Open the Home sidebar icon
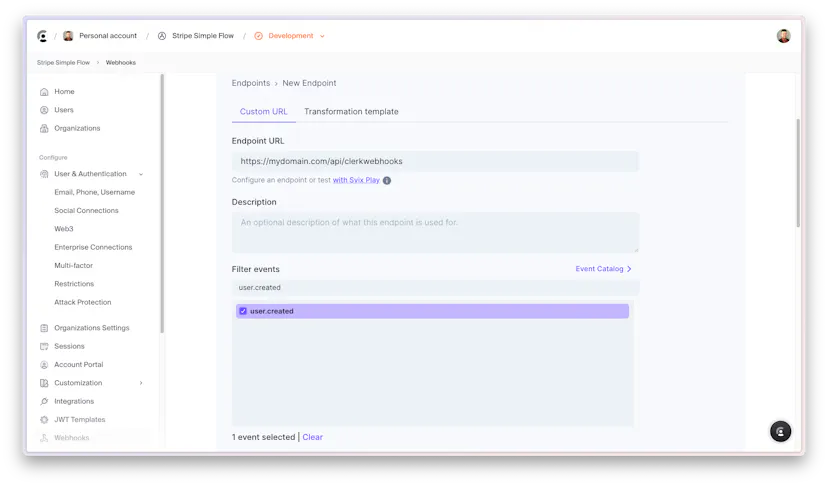The height and width of the screenshot is (486, 828). [44, 92]
